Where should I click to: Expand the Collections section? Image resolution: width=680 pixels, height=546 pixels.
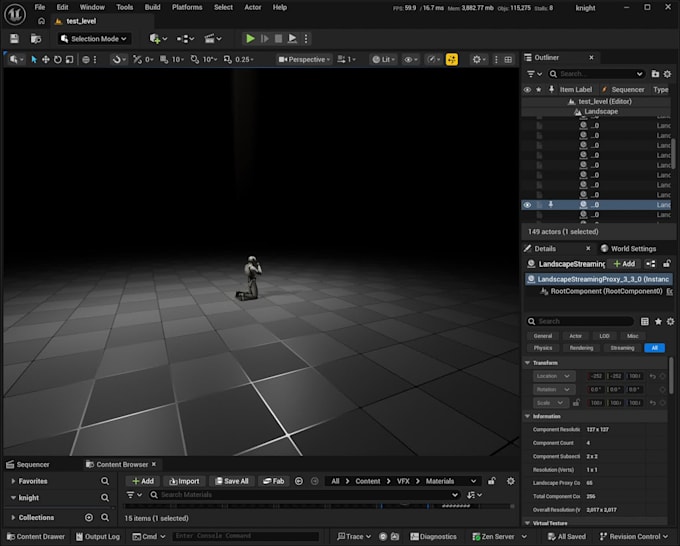coord(13,517)
